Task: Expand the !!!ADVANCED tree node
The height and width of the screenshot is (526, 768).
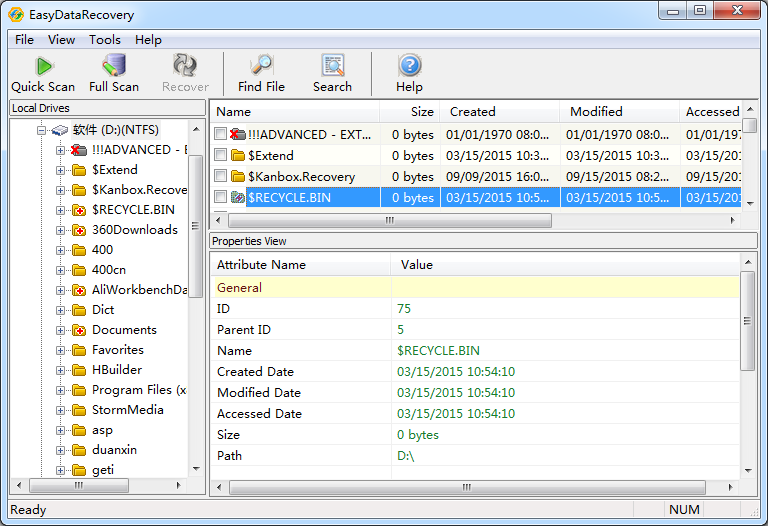Action: click(x=60, y=150)
